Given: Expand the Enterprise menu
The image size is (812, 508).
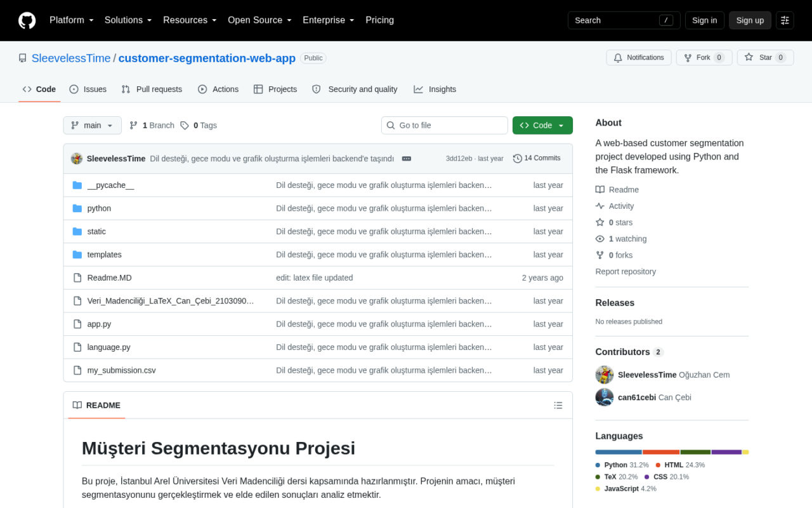Looking at the screenshot, I should [x=329, y=20].
